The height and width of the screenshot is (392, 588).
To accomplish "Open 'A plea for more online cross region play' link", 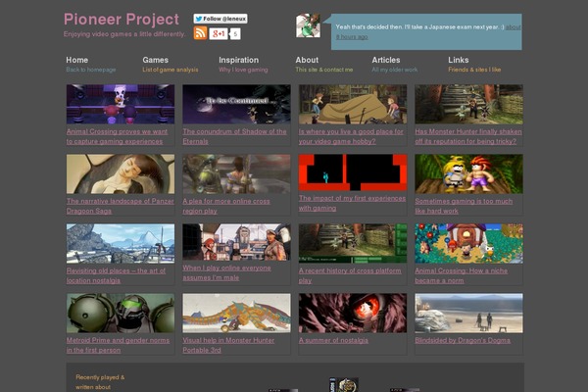I will point(226,206).
